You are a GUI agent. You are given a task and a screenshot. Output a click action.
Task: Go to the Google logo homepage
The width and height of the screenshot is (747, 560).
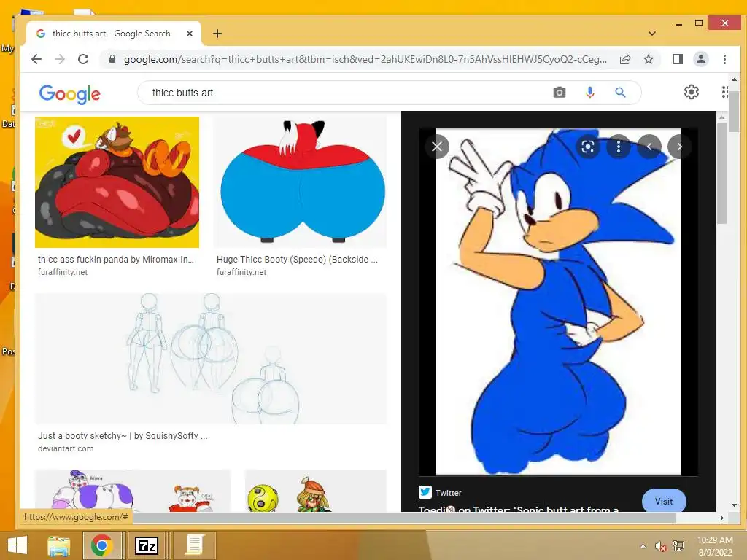click(70, 94)
